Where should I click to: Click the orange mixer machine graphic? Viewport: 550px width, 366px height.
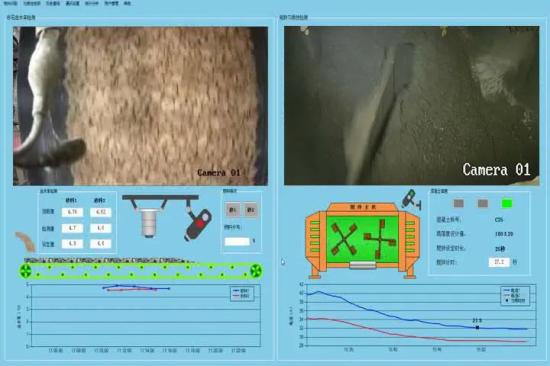pos(363,240)
